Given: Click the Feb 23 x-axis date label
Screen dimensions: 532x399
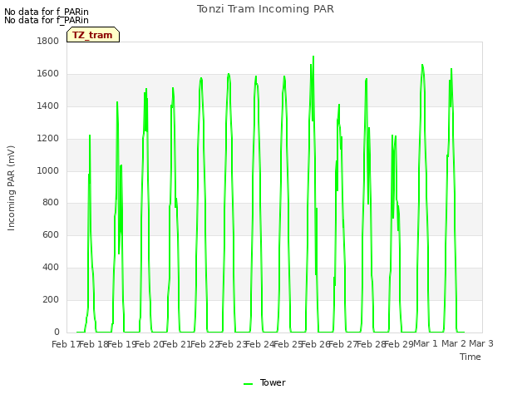Looking at the screenshot, I should point(232,344).
